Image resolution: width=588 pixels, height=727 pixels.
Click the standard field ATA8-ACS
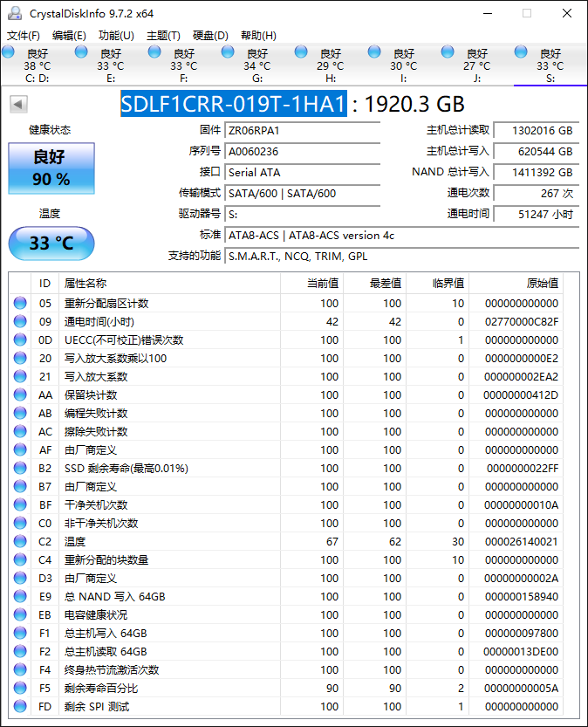pyautogui.click(x=401, y=236)
